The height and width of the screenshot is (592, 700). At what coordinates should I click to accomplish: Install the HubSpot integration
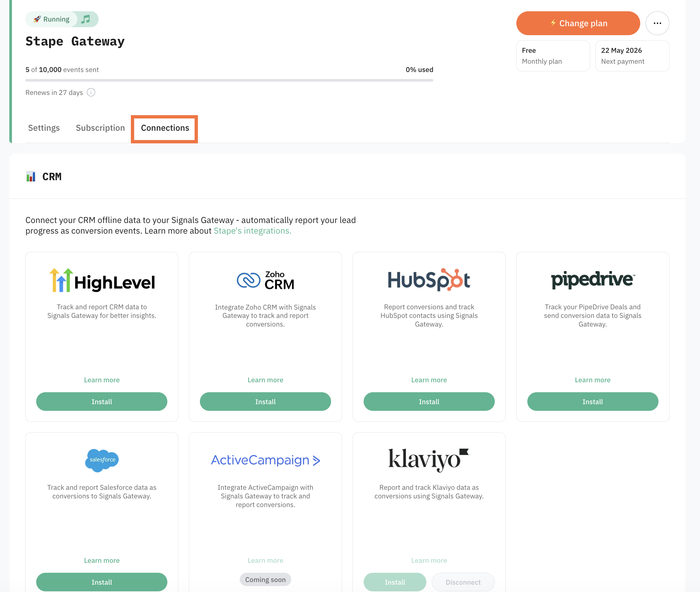(429, 402)
